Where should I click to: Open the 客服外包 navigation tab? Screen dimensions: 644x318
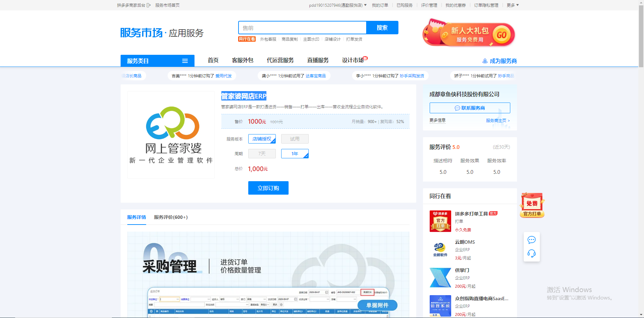coord(243,60)
